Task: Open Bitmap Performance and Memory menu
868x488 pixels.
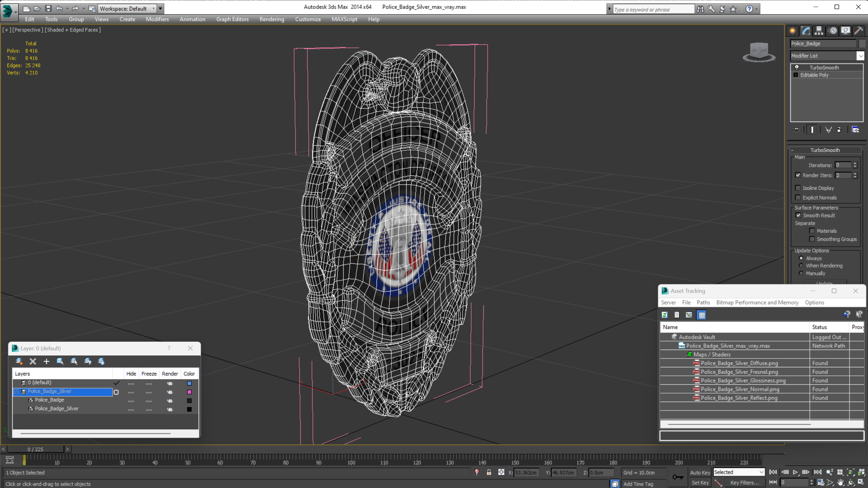Action: 758,303
